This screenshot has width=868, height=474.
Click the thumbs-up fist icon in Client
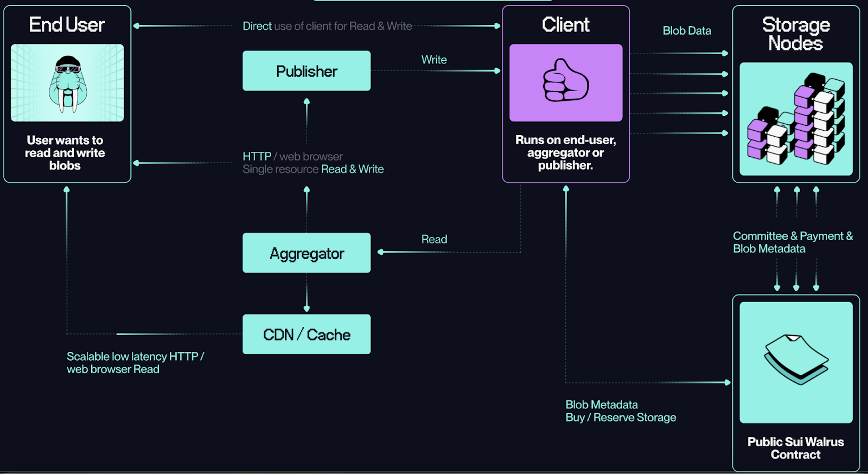point(565,82)
